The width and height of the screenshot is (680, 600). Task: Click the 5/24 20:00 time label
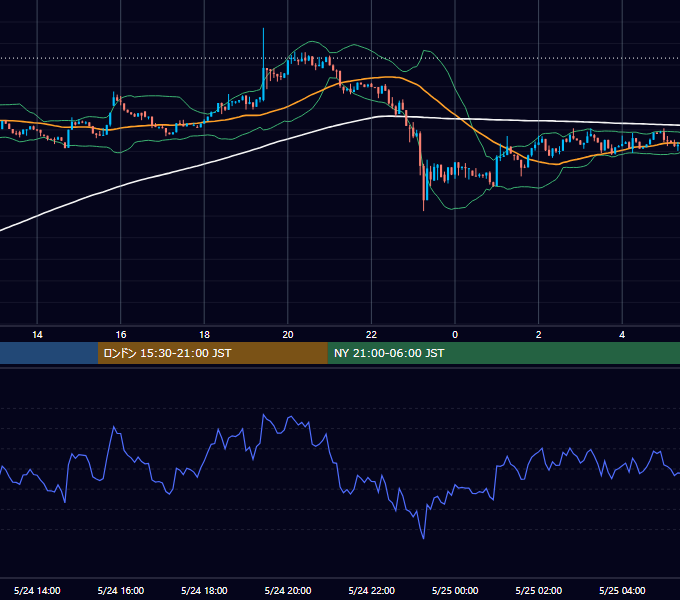pyautogui.click(x=288, y=590)
